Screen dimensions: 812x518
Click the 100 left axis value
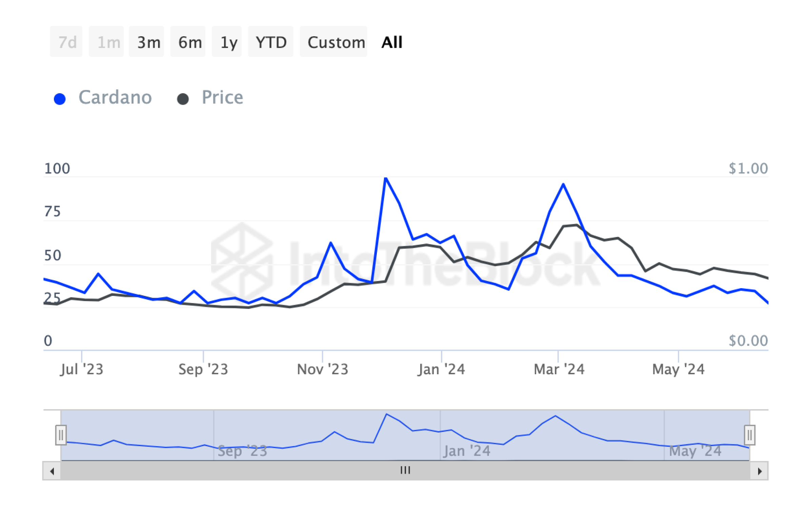57,168
